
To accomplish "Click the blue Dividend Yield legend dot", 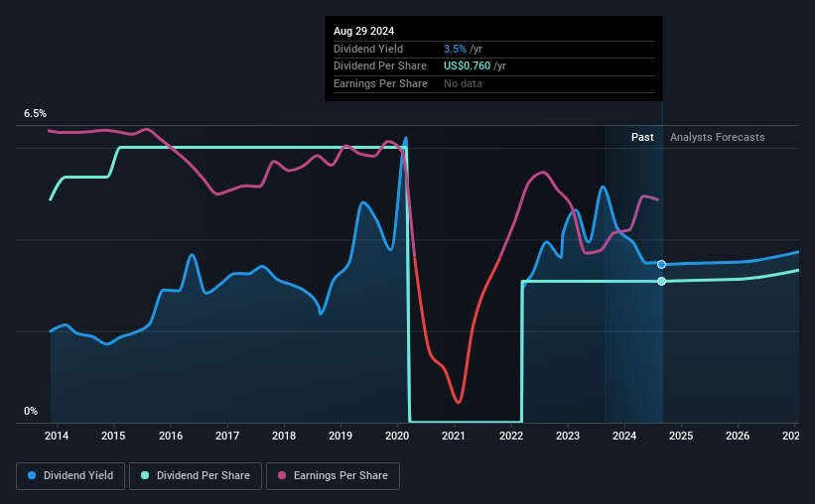I will coord(32,475).
